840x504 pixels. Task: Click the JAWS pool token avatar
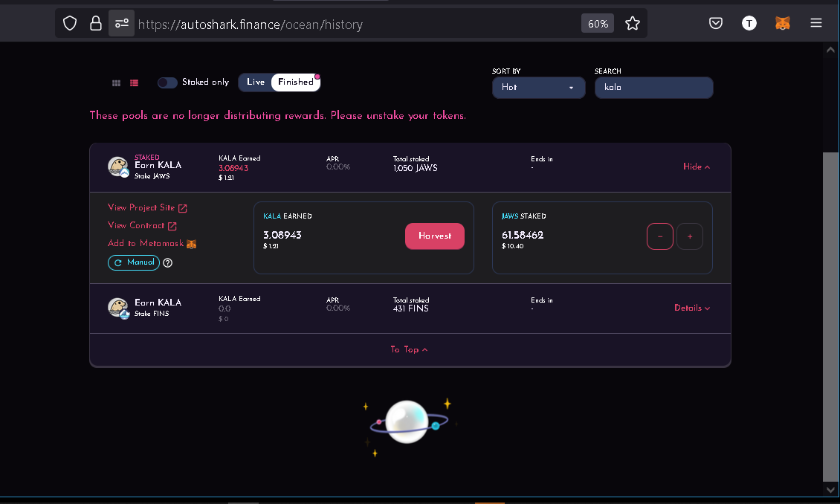(x=118, y=167)
